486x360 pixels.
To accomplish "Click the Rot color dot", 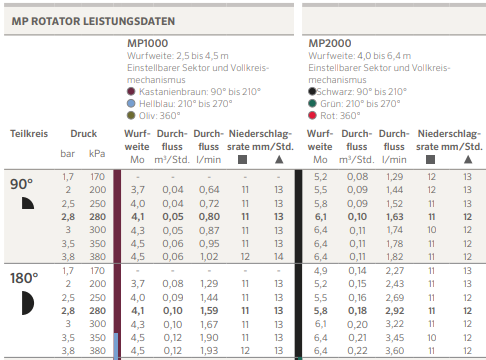I will [312, 115].
